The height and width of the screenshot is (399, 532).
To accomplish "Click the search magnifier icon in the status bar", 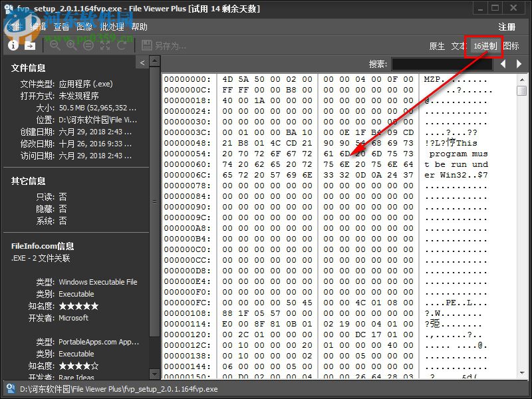I will coord(9,391).
